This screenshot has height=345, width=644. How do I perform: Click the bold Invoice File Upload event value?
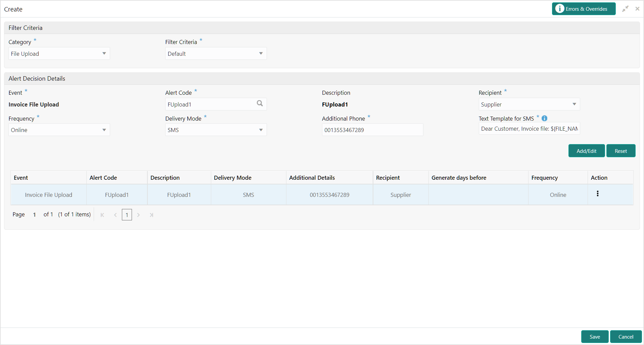pyautogui.click(x=34, y=104)
